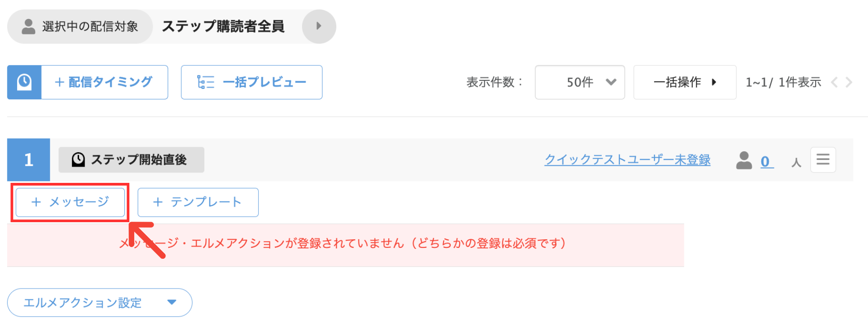
Task: Open the 50件 display count dropdown
Action: coord(580,82)
